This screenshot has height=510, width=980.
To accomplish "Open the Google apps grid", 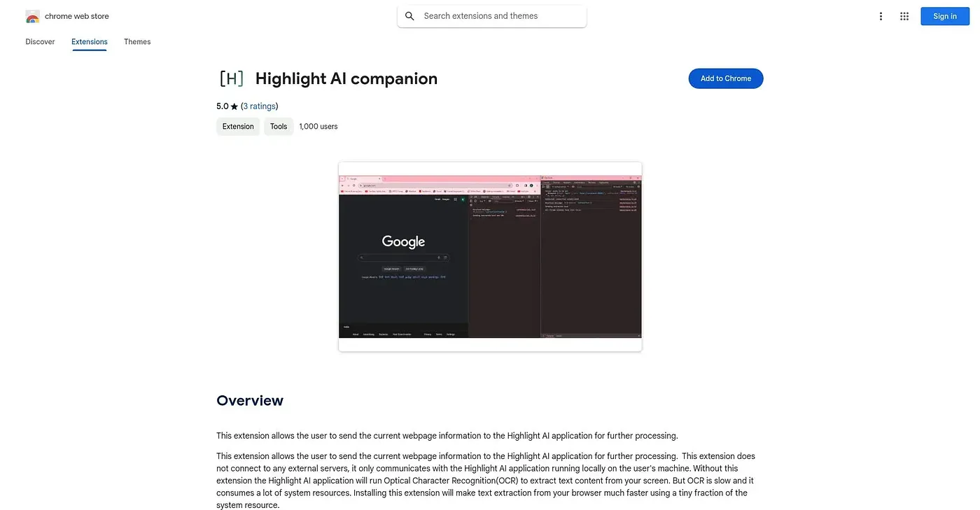I will click(904, 16).
